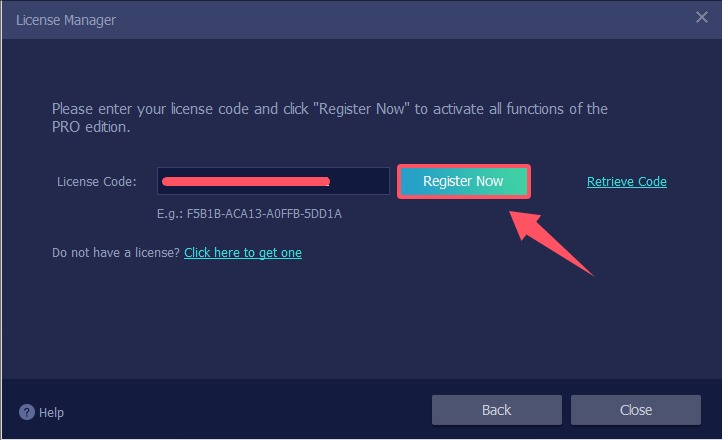Click the example code F5B1B-ACA13-A0FFB-5DD1A text
The width and height of the screenshot is (722, 440).
(264, 214)
